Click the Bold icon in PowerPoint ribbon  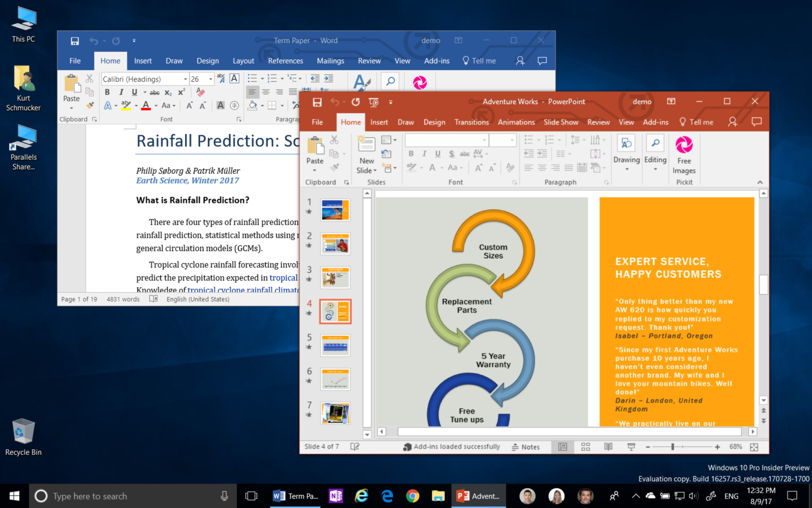pyautogui.click(x=411, y=153)
